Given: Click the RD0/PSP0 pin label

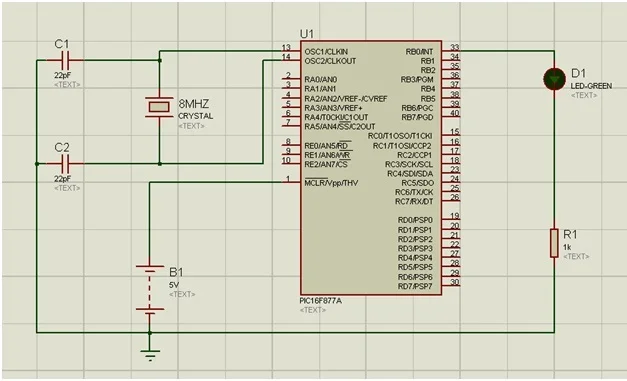Looking at the screenshot, I should pyautogui.click(x=415, y=220).
